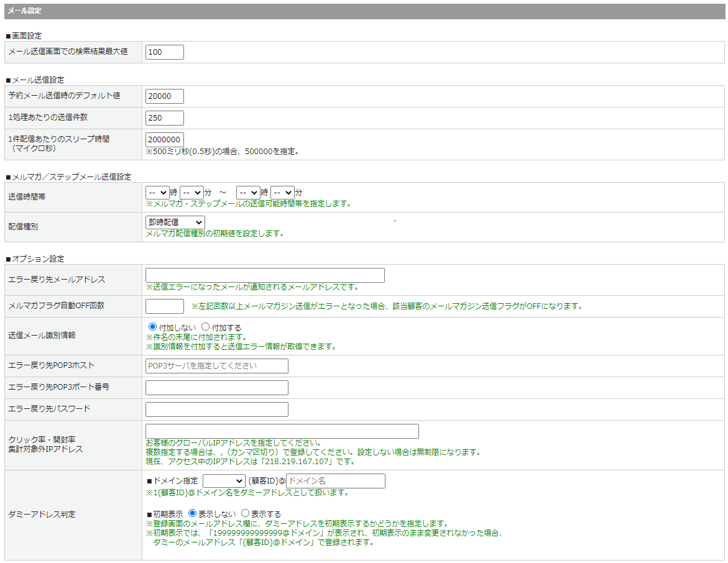Click the エラー戻り先POP3ホスト field

(x=216, y=366)
